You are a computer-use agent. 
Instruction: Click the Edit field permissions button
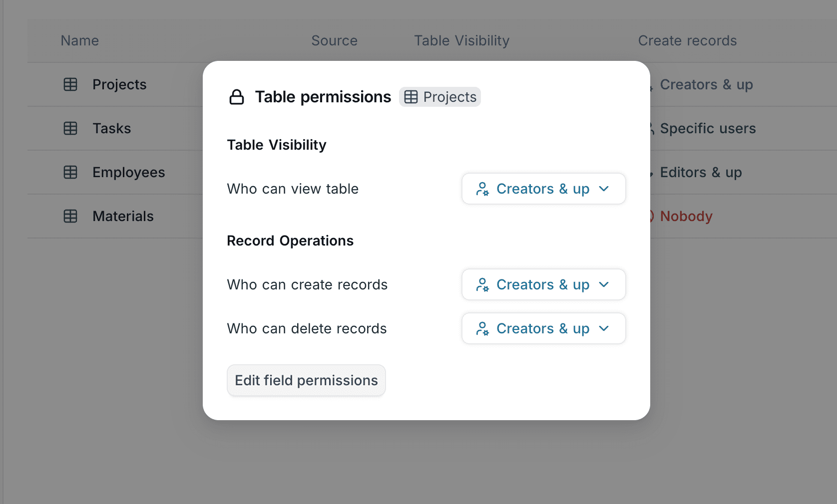(x=306, y=380)
